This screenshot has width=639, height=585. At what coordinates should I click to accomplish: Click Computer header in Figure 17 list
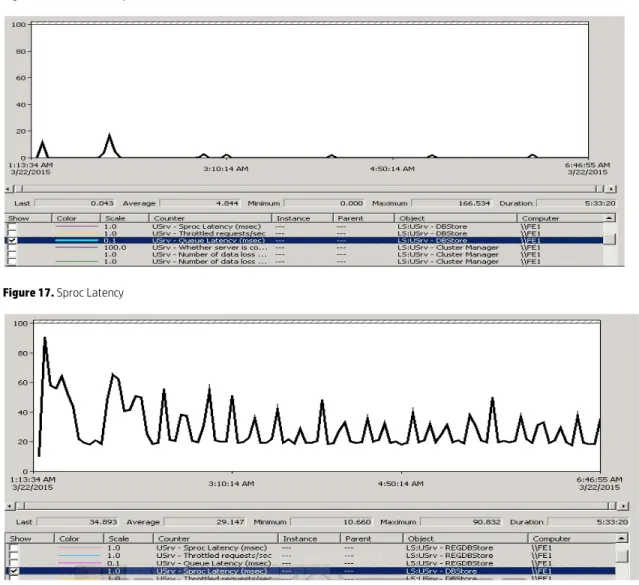[572, 539]
